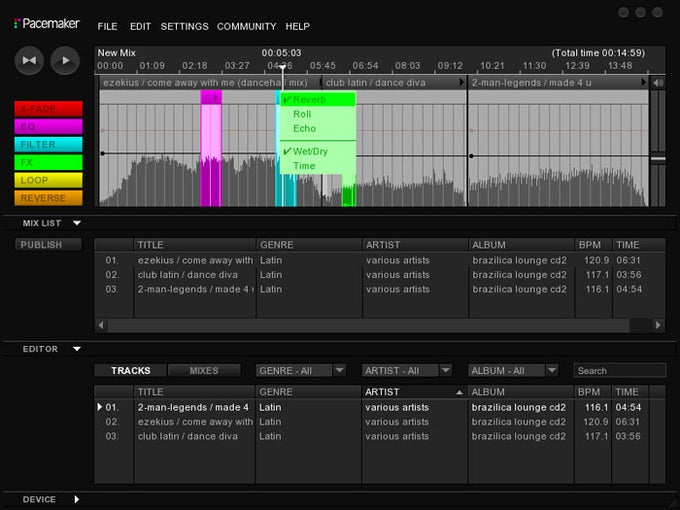This screenshot has height=510, width=680.
Task: Select editor track 03 club latin / dance diva
Action: (379, 436)
